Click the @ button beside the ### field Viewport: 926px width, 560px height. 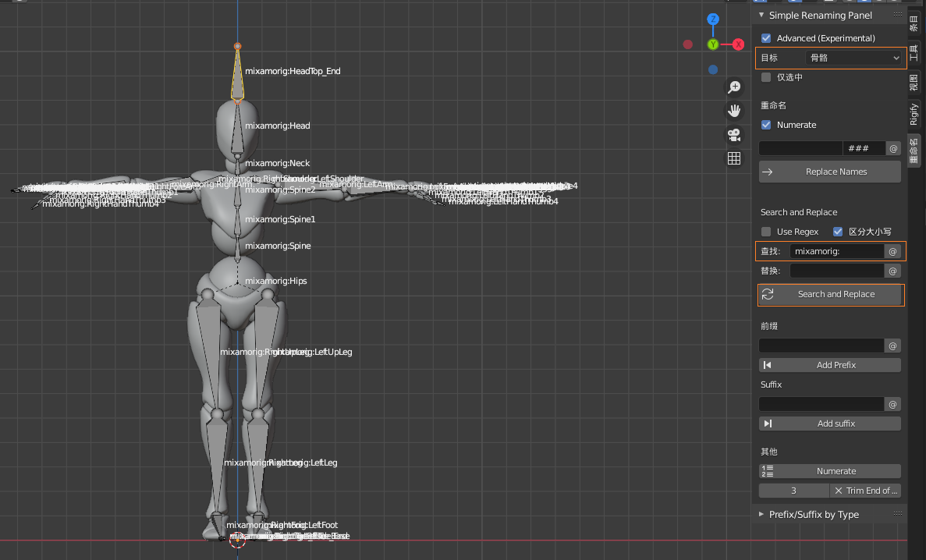click(x=893, y=148)
